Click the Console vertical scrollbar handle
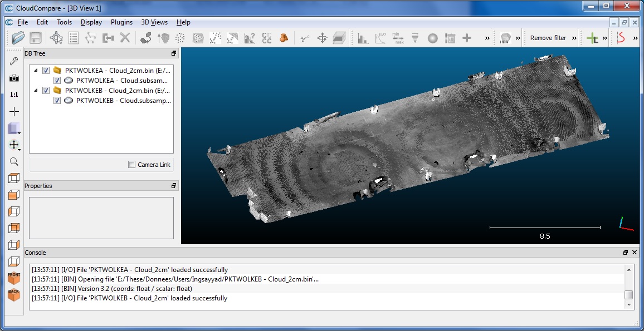 [x=628, y=295]
